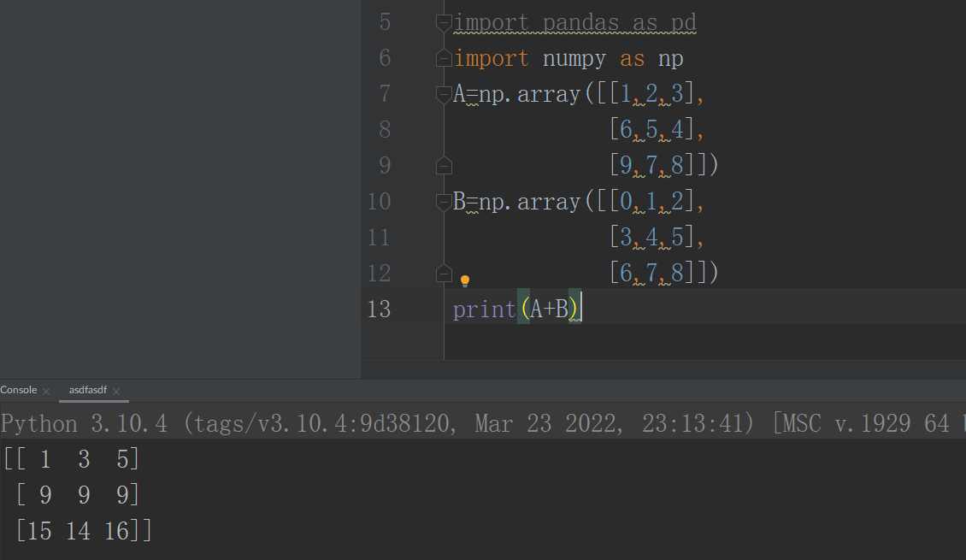Click the numpy alias np on line 6
This screenshot has height=560, width=966.
671,57
